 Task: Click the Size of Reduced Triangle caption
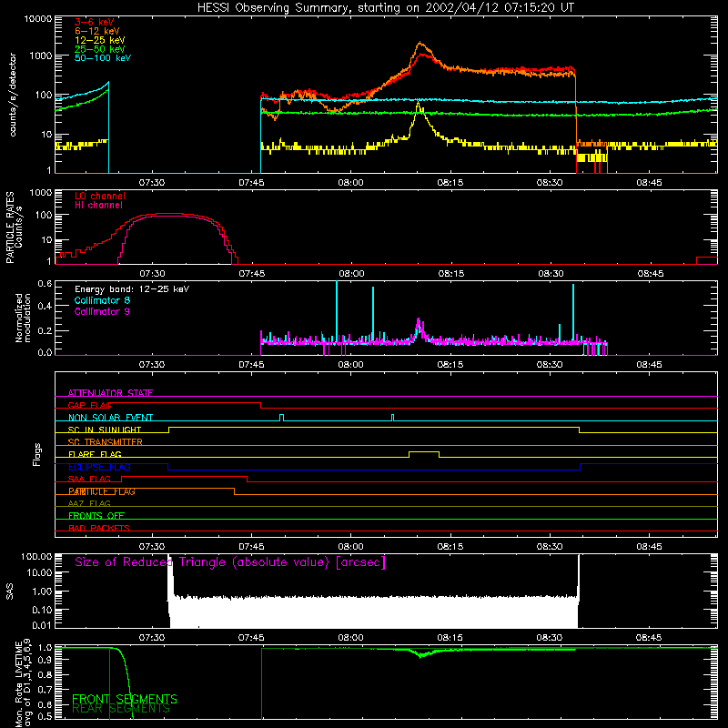(230, 562)
